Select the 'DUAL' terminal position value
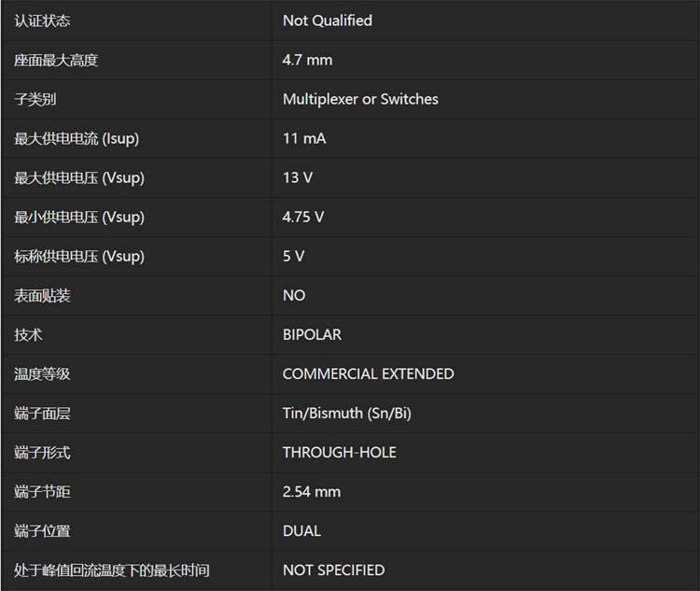 (x=301, y=530)
